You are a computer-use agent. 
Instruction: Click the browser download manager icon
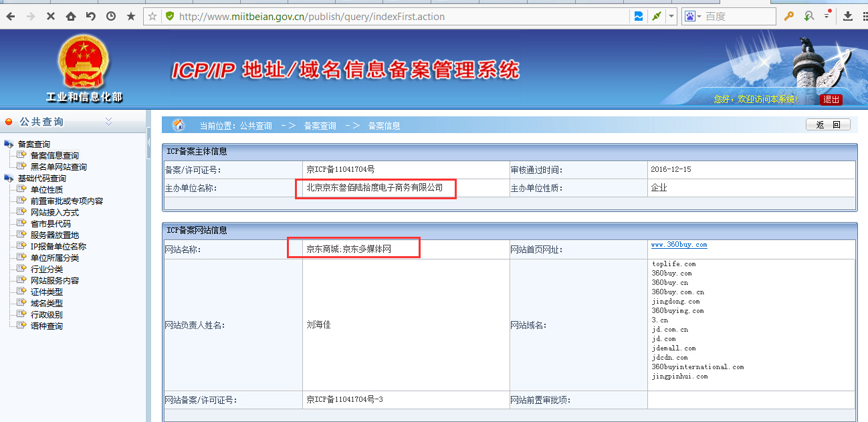point(848,15)
